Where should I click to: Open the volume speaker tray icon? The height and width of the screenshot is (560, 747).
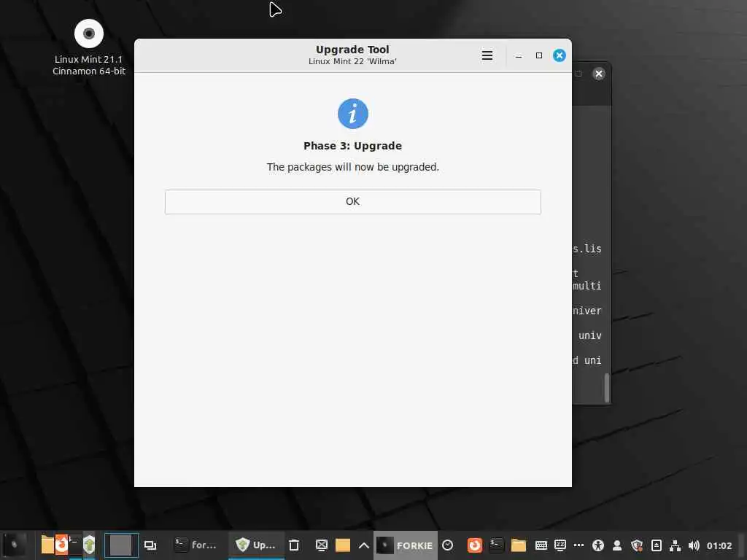(694, 545)
